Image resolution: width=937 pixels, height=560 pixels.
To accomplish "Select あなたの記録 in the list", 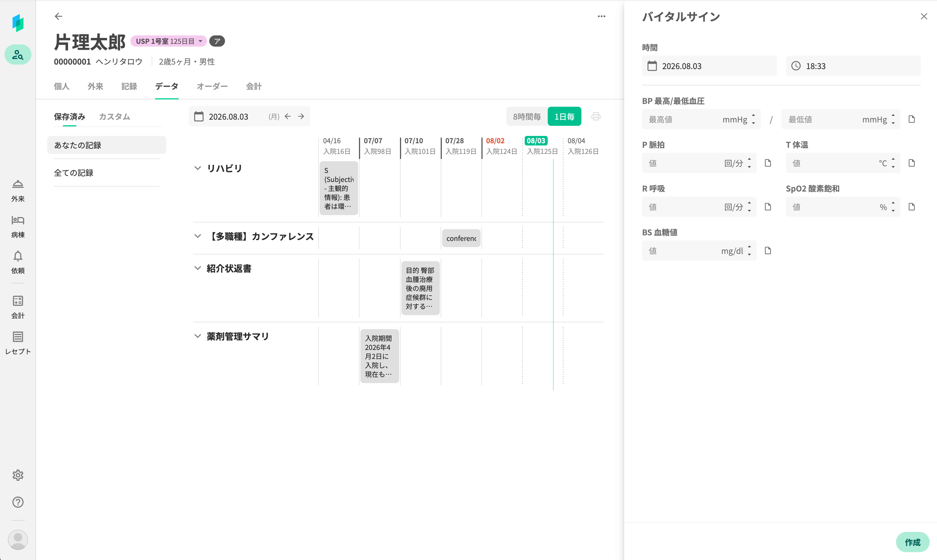I will [106, 145].
